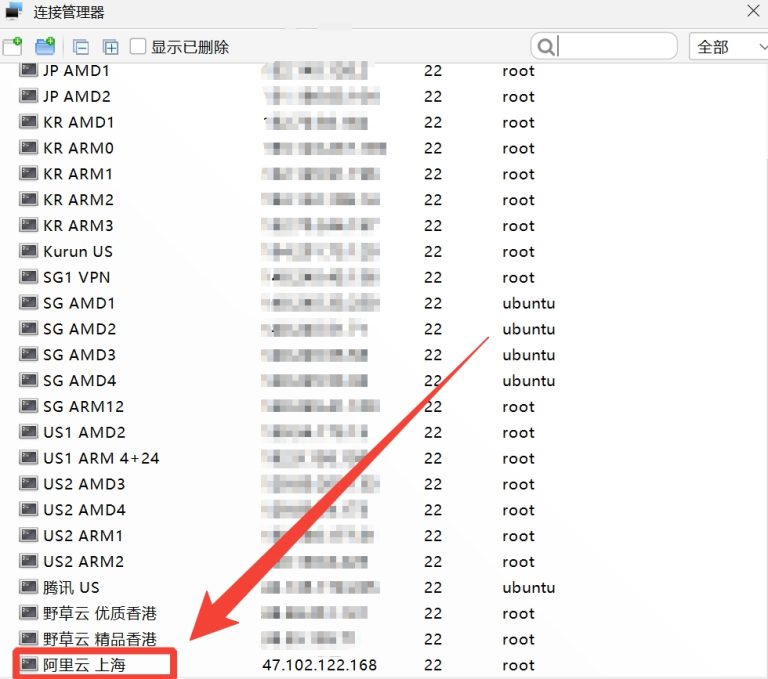
Task: Open the 全部 filter dropdown
Action: [x=728, y=46]
